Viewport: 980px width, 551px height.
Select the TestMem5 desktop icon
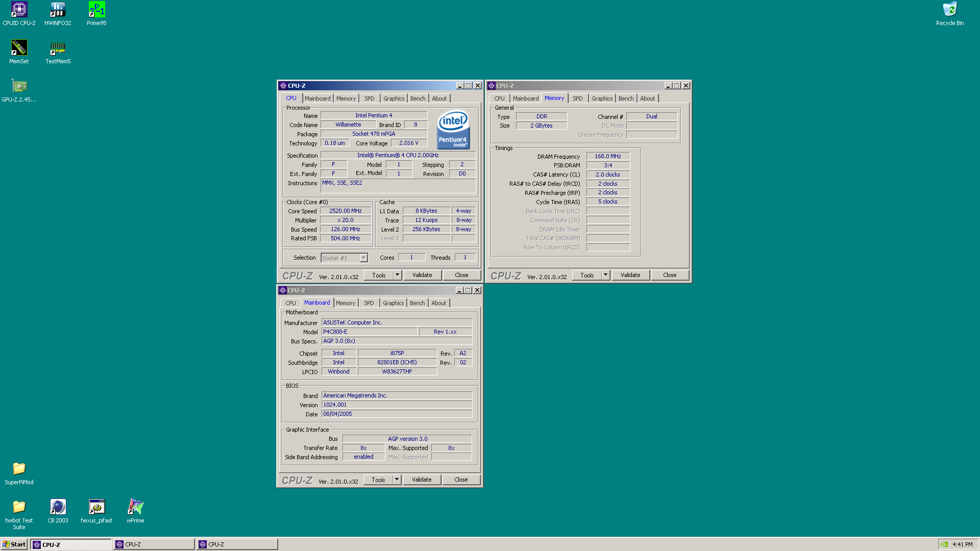tap(58, 52)
